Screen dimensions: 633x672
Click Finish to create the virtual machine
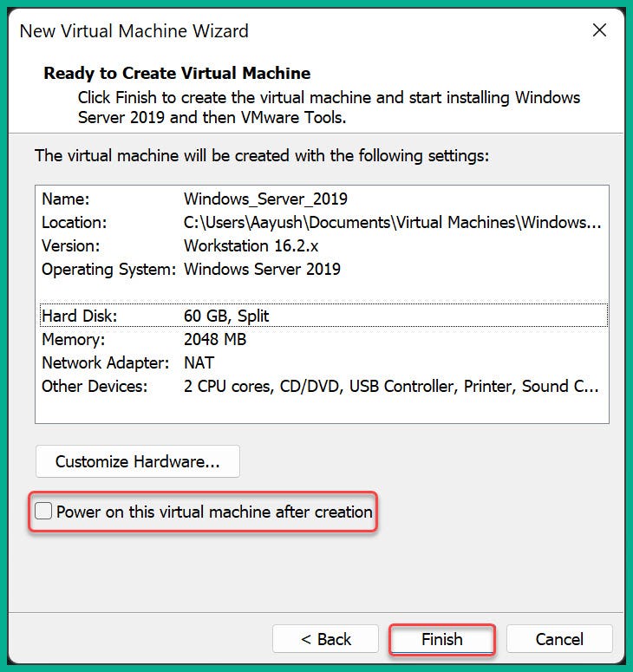click(442, 639)
